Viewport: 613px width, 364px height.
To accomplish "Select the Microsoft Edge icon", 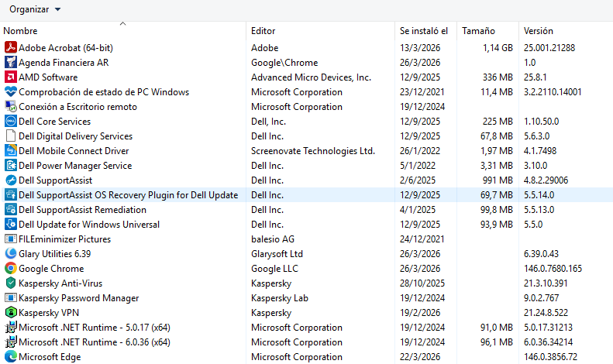I will tap(11, 357).
